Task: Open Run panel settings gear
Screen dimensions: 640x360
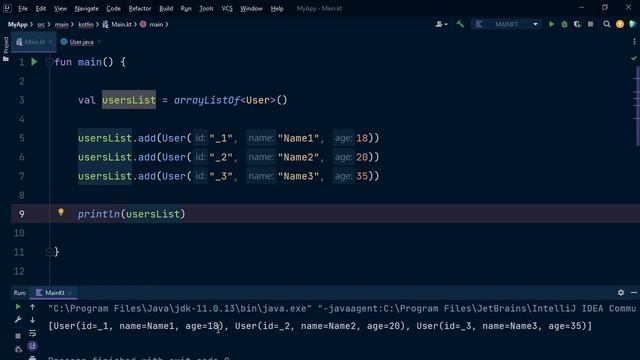Action: pyautogui.click(x=621, y=292)
